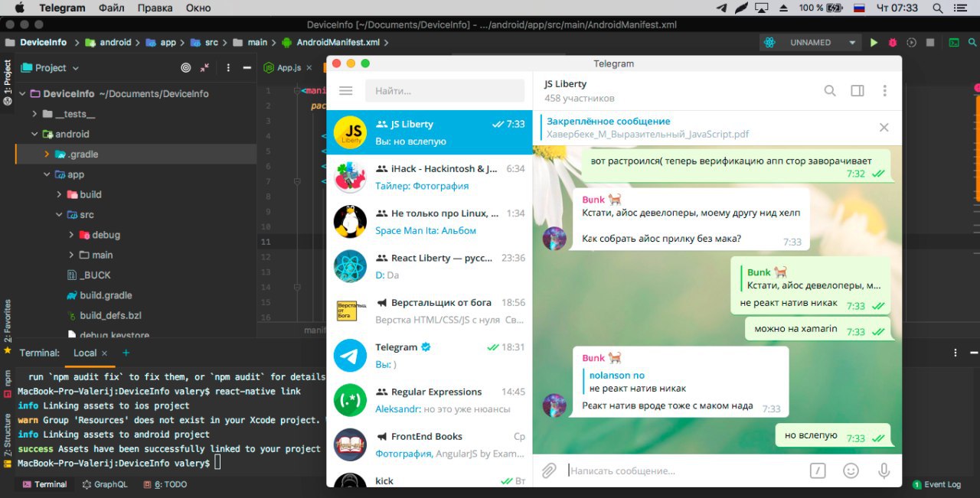This screenshot has width=980, height=498.
Task: Collapse the android folder
Action: (35, 134)
